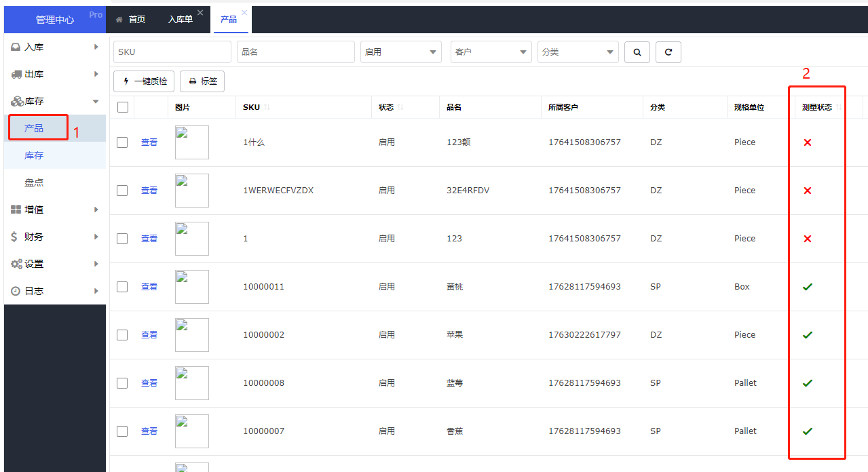The image size is (868, 472).
Task: Check the row for SKU 10000002
Action: [x=122, y=335]
